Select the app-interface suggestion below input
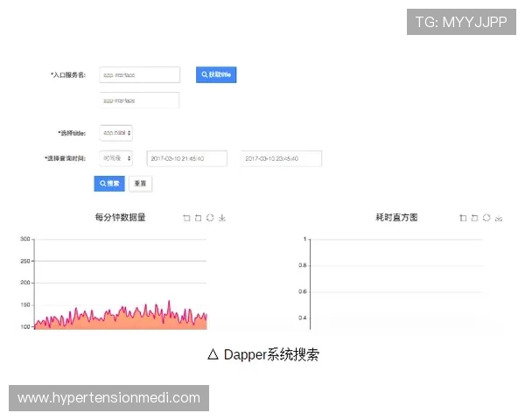The width and height of the screenshot is (525, 420). pyautogui.click(x=139, y=101)
